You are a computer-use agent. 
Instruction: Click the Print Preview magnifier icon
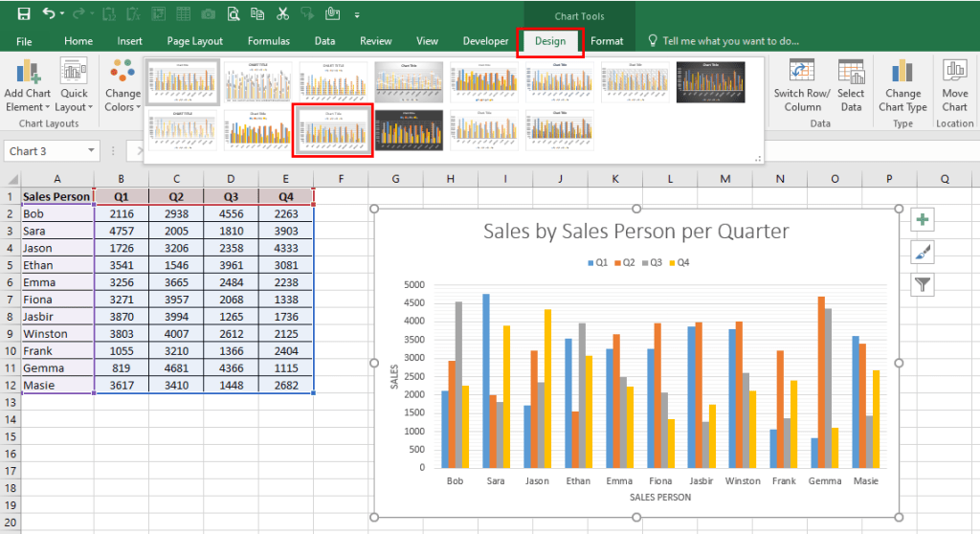coord(234,13)
